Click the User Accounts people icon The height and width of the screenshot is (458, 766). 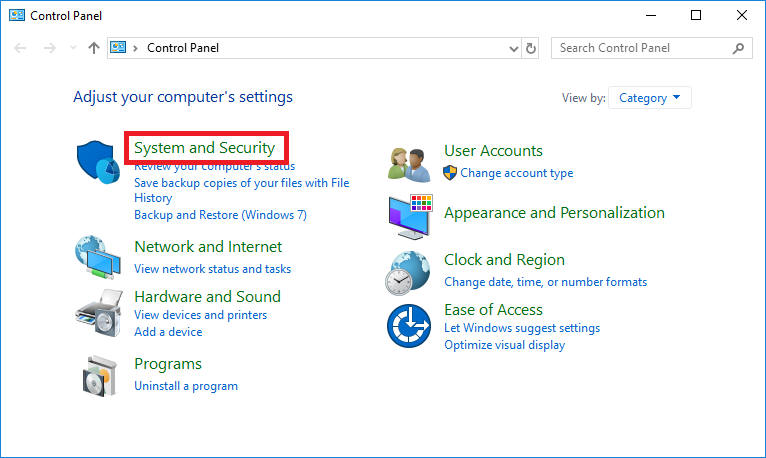(x=410, y=163)
